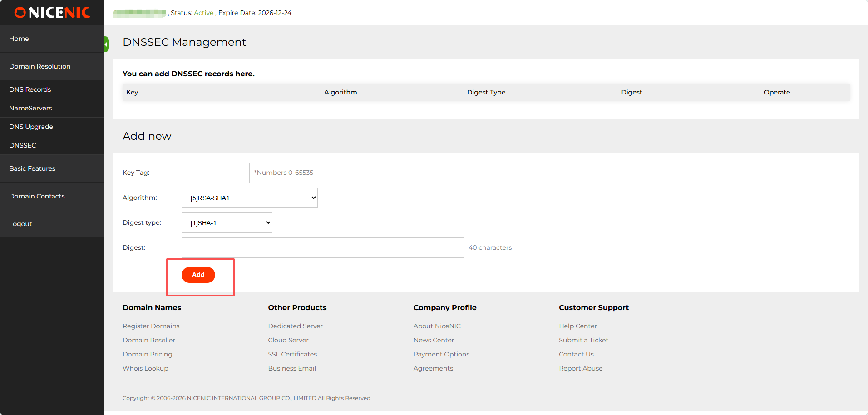Go to Home in sidebar

19,39
